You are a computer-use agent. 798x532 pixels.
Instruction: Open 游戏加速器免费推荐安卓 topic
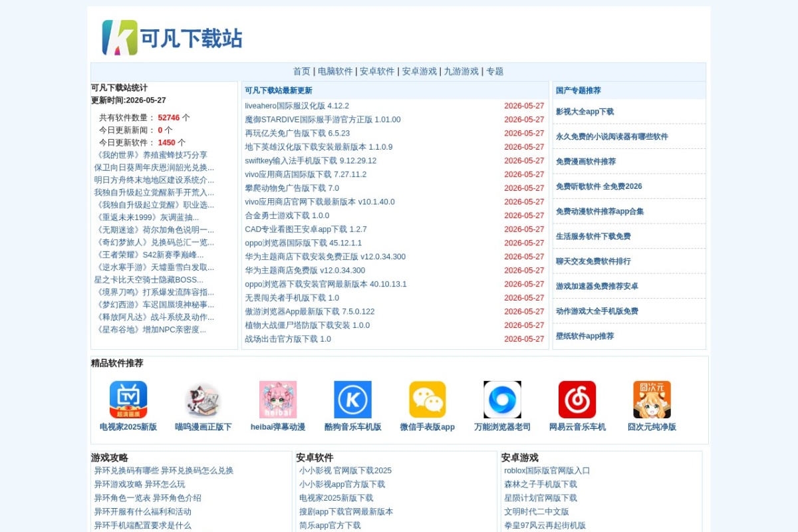point(597,286)
